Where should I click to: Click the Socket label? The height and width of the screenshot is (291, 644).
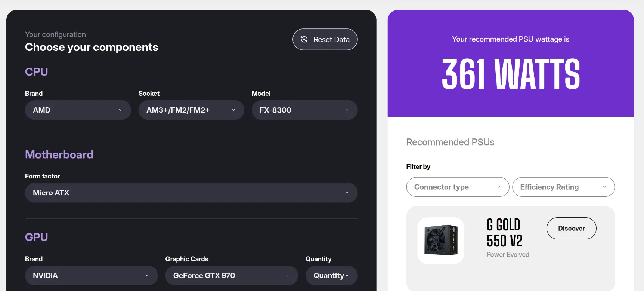(x=149, y=94)
